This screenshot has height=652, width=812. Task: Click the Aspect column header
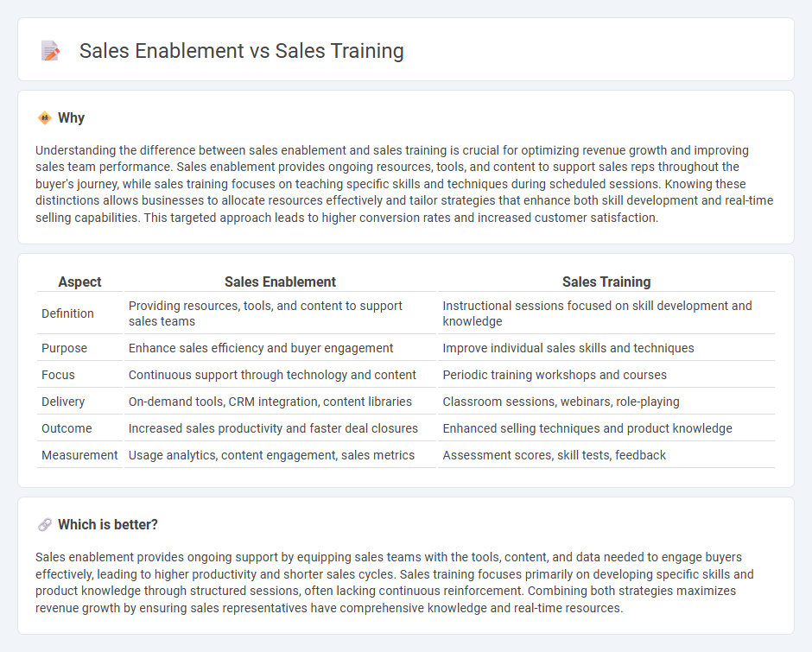point(79,282)
